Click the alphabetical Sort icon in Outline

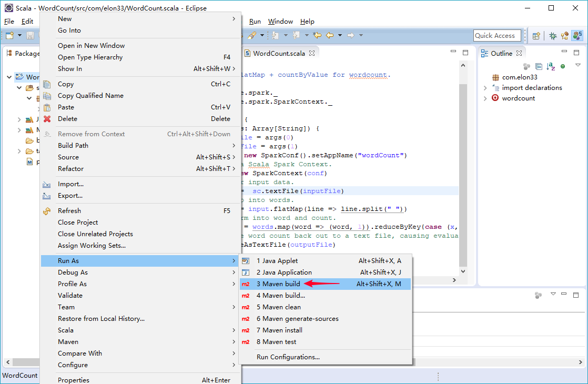click(x=551, y=66)
